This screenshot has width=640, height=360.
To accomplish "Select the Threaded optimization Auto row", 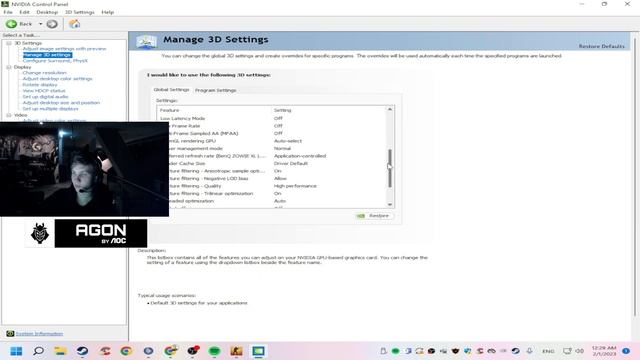I will pyautogui.click(x=271, y=201).
